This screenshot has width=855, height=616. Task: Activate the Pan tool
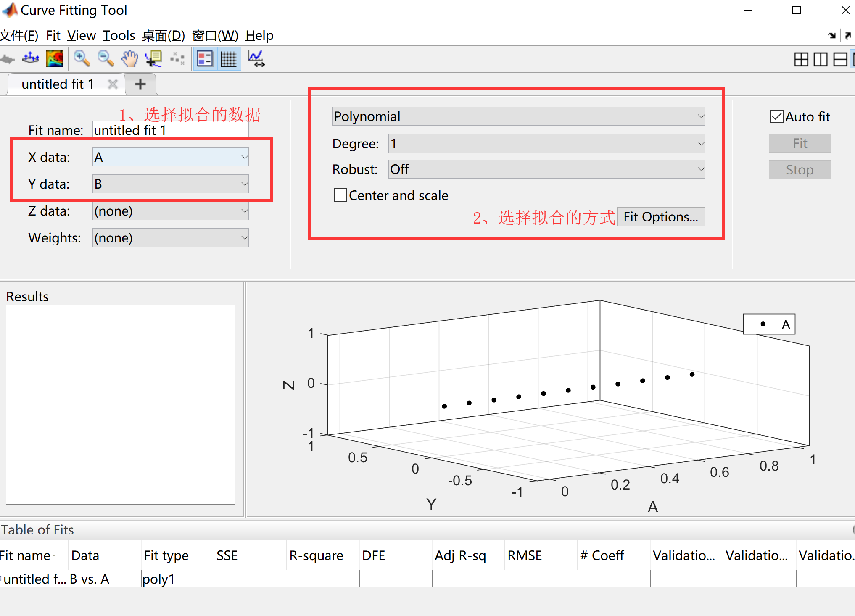click(129, 59)
